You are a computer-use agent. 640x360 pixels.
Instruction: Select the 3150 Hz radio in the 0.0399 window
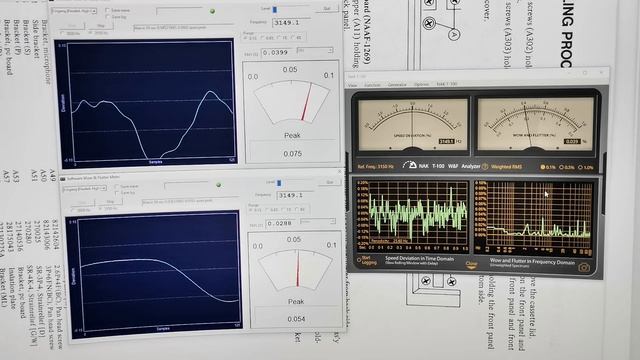[x=91, y=33]
